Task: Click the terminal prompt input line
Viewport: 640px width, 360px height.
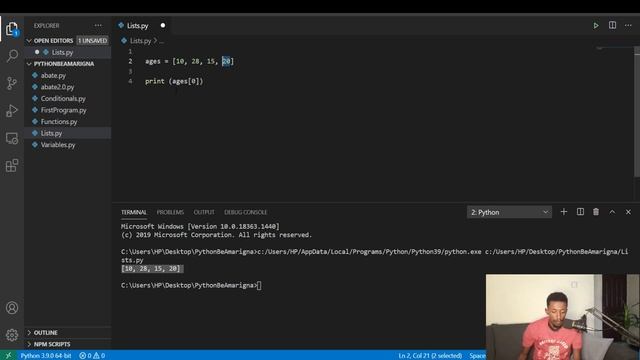Action: tap(191, 285)
